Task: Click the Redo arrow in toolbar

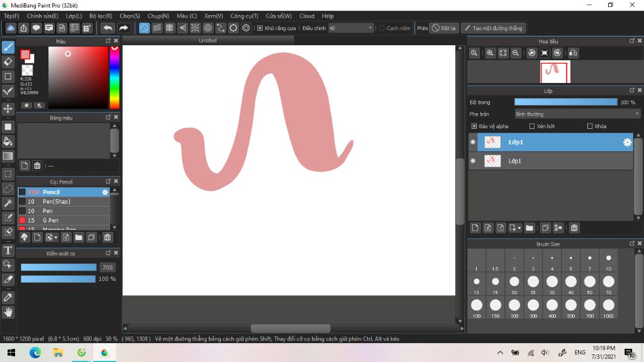Action: (123, 28)
